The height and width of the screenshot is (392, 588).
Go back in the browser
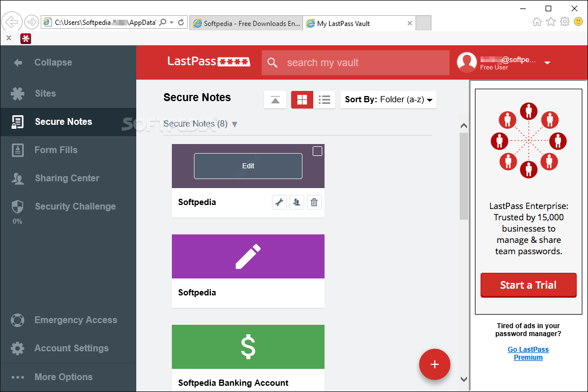12,22
